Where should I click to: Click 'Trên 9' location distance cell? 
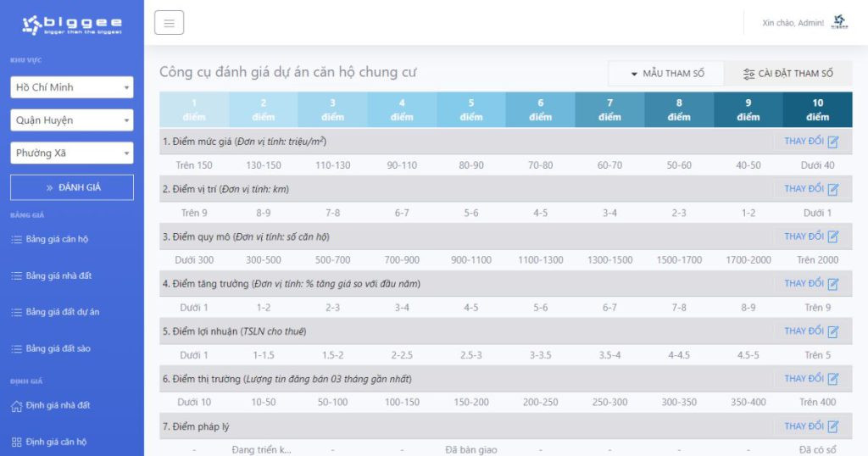(x=194, y=213)
